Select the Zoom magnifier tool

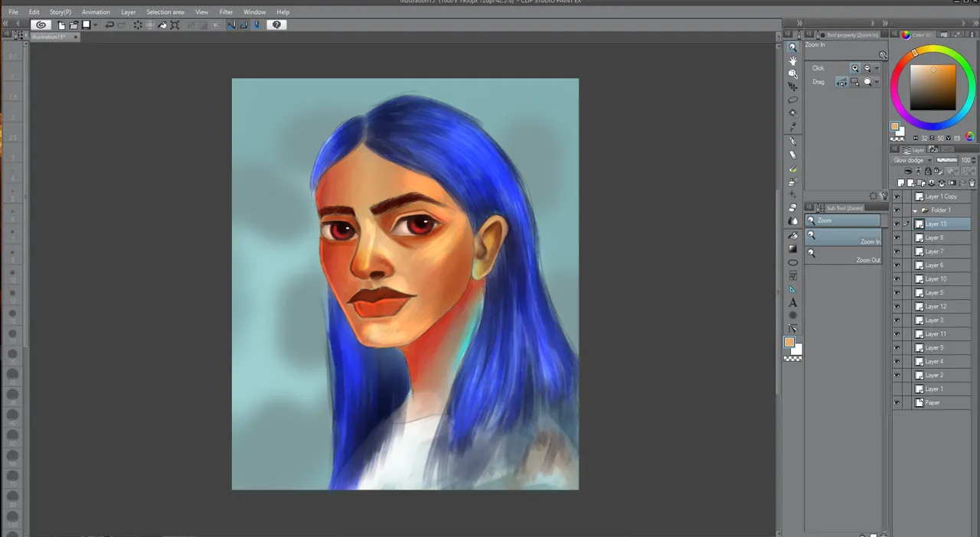[x=792, y=47]
